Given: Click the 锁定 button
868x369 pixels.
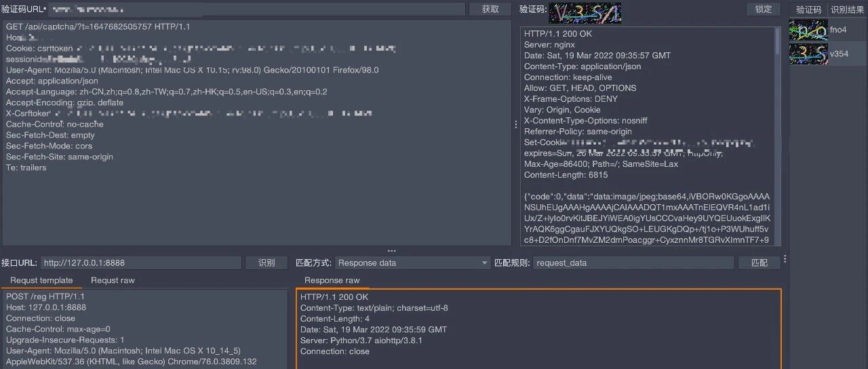Looking at the screenshot, I should tap(764, 9).
